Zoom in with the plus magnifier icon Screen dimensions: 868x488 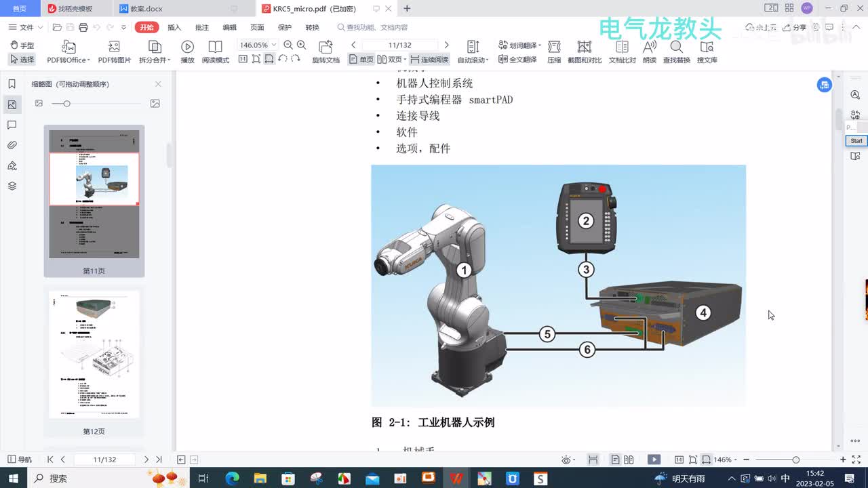coord(302,45)
